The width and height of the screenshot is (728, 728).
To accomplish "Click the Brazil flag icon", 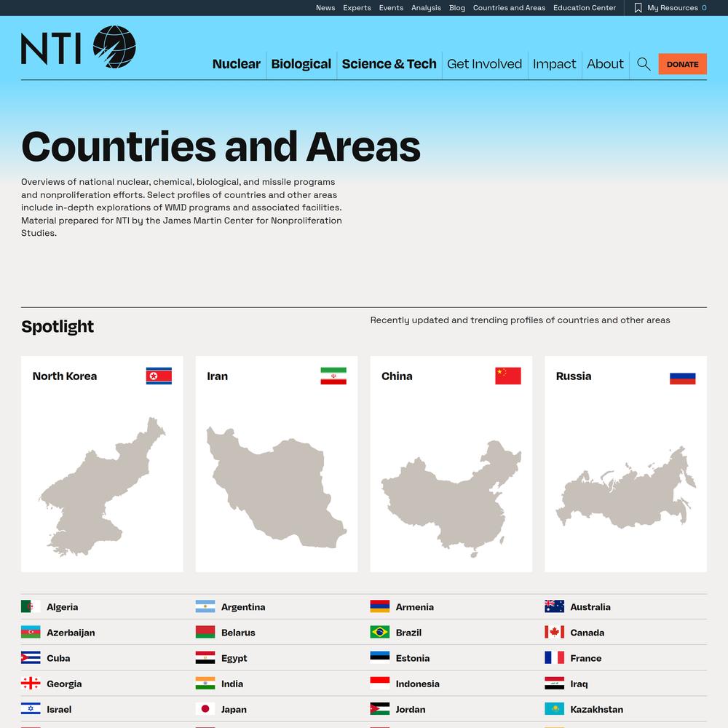I will click(x=380, y=632).
